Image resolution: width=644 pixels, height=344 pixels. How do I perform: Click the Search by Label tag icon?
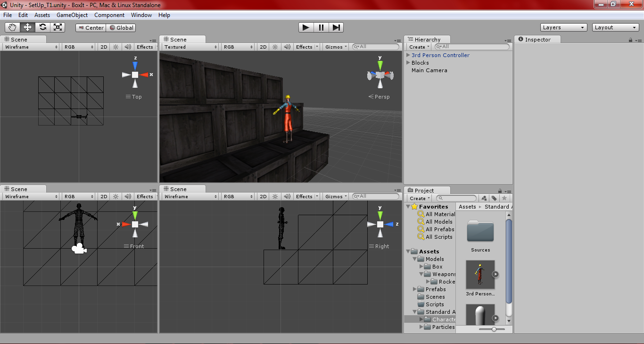click(x=494, y=198)
